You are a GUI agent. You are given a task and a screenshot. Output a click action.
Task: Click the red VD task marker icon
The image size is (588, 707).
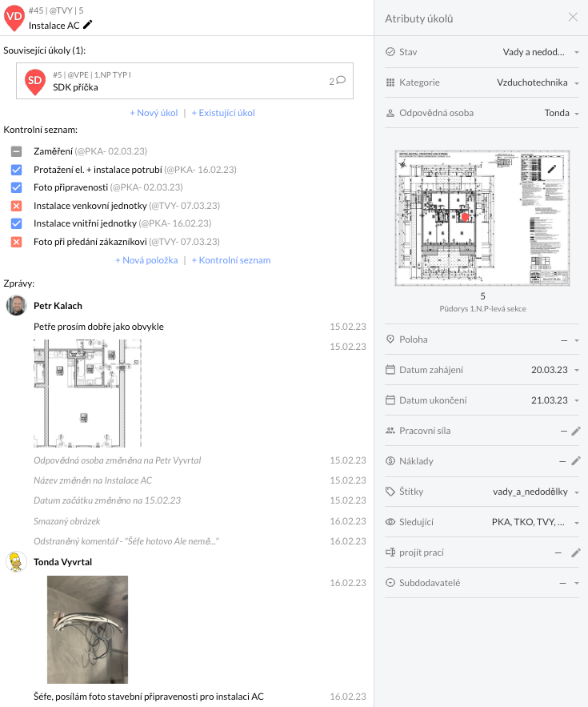point(14,17)
